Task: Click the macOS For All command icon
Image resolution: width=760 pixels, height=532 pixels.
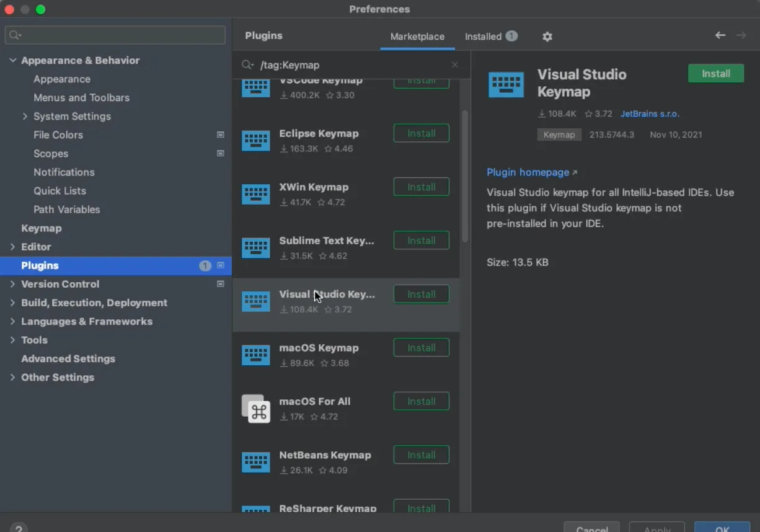Action: (255, 409)
